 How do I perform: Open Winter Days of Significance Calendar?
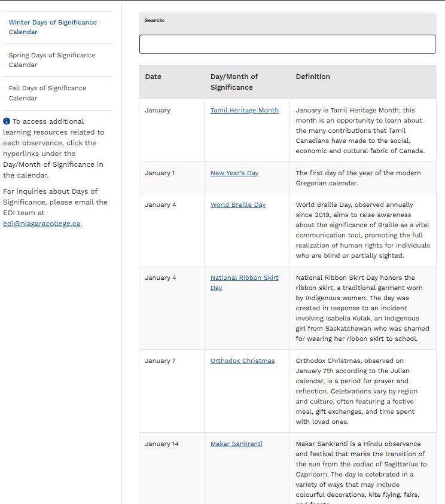(53, 27)
